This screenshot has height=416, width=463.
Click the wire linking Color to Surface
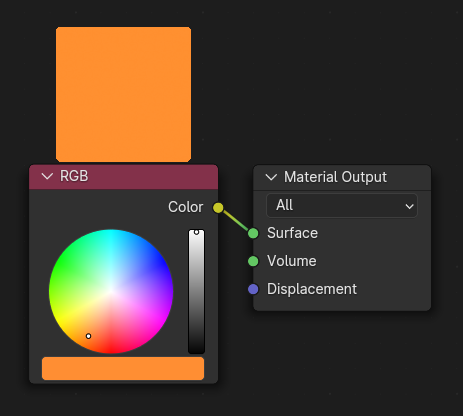tap(236, 221)
